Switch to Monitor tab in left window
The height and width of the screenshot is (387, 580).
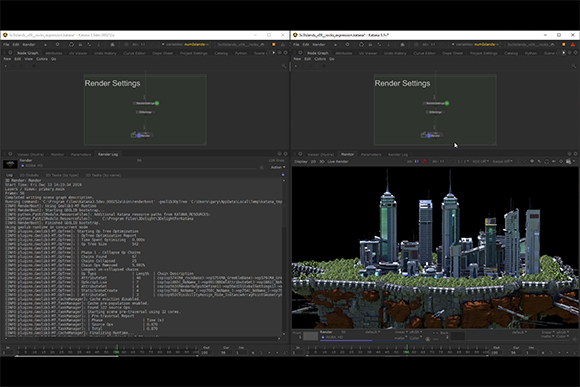pyautogui.click(x=57, y=155)
